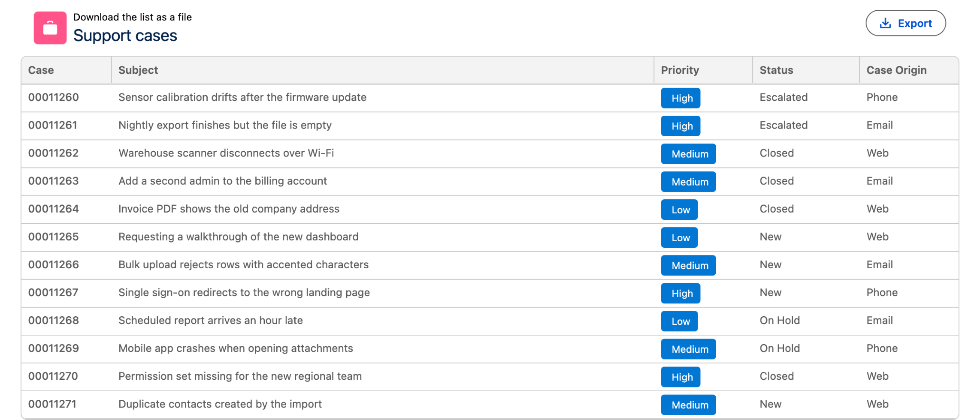Open case number 00011269
Image resolution: width=980 pixels, height=420 pixels.
(x=54, y=348)
